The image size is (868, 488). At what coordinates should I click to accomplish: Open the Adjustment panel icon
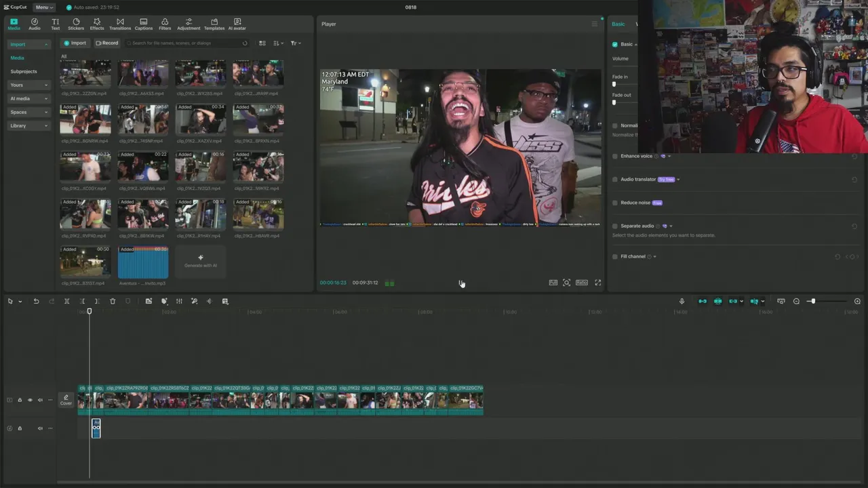click(189, 24)
